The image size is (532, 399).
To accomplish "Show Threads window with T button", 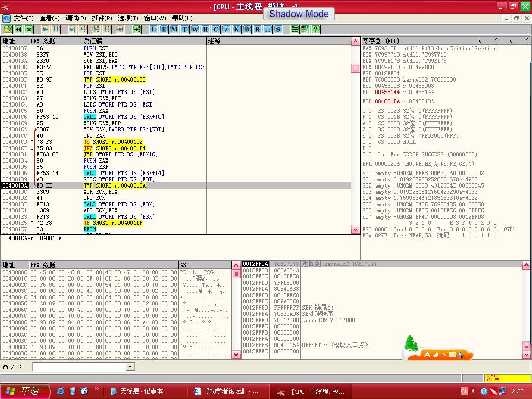I will click(x=184, y=29).
